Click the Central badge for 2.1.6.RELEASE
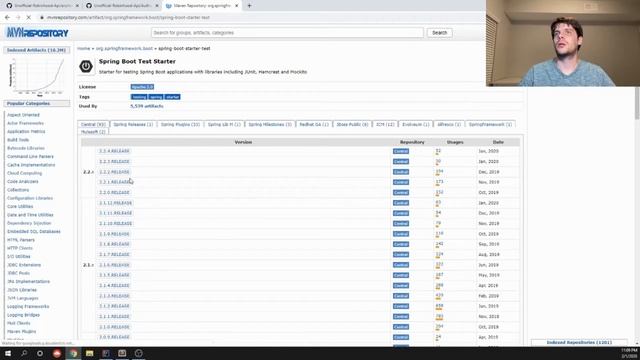 click(x=401, y=265)
